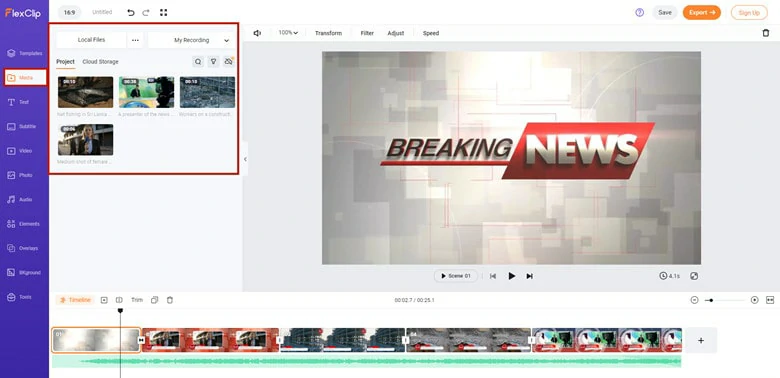This screenshot has height=378, width=780.
Task: Mute the clip with the speaker icon
Action: pos(257,33)
